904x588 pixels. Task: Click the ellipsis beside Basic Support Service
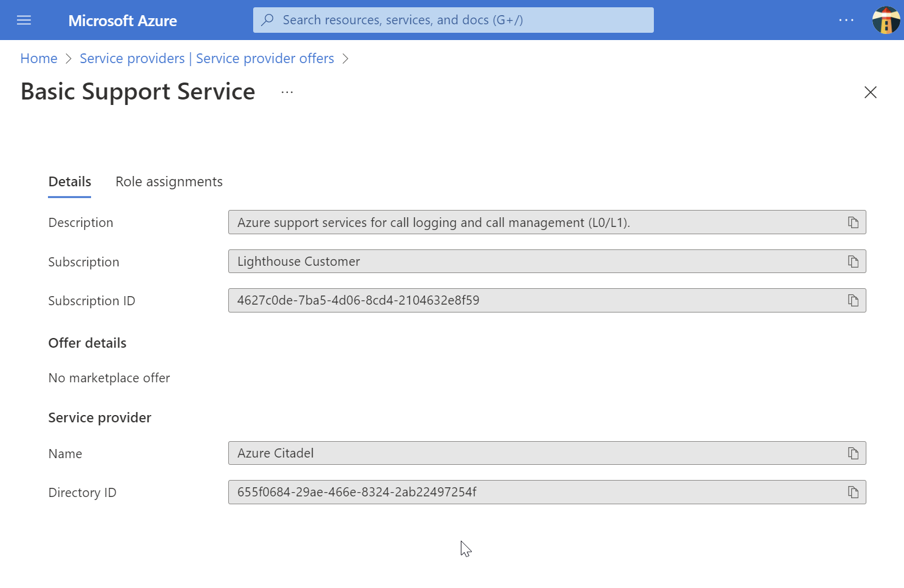click(x=287, y=91)
